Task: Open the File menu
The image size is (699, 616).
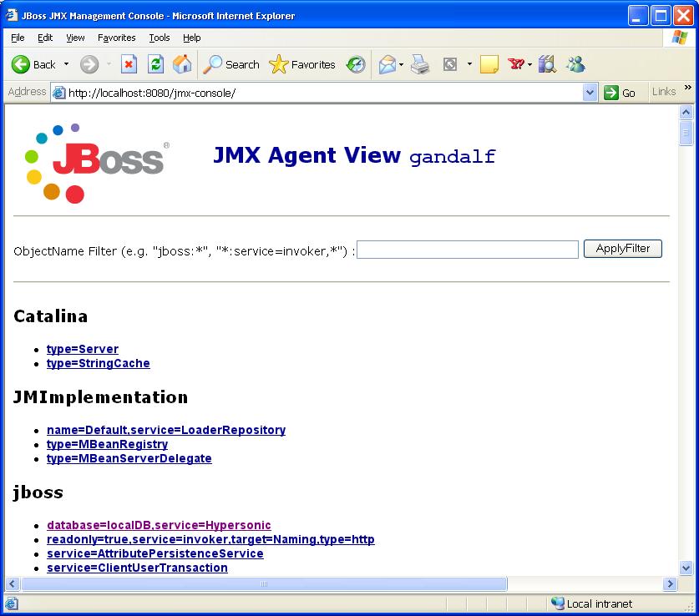Action: pyautogui.click(x=18, y=38)
